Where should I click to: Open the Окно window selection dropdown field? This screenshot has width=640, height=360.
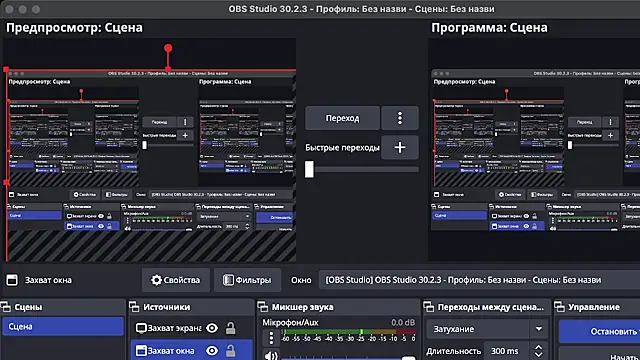479,280
